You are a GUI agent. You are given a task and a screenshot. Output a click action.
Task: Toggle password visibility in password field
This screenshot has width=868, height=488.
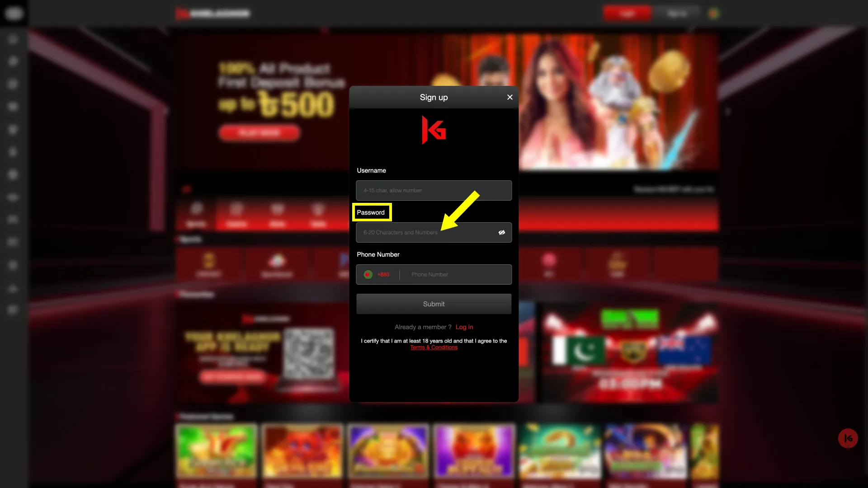pyautogui.click(x=502, y=232)
